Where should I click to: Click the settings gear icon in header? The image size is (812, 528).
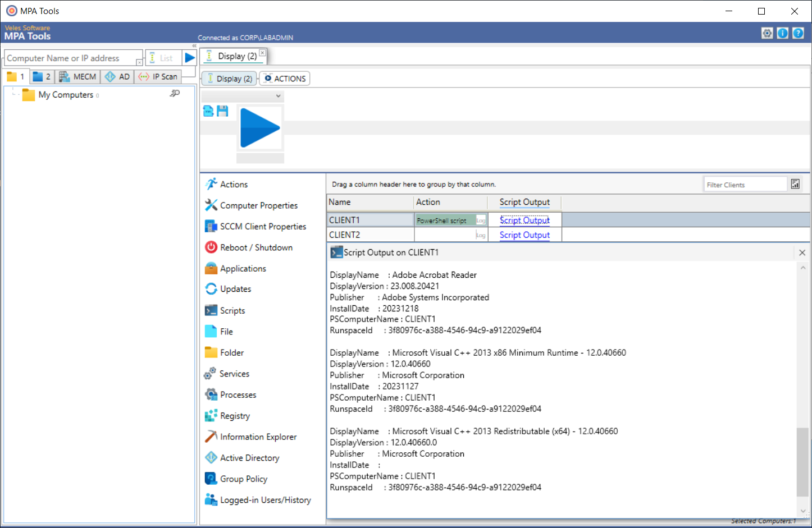coord(767,33)
